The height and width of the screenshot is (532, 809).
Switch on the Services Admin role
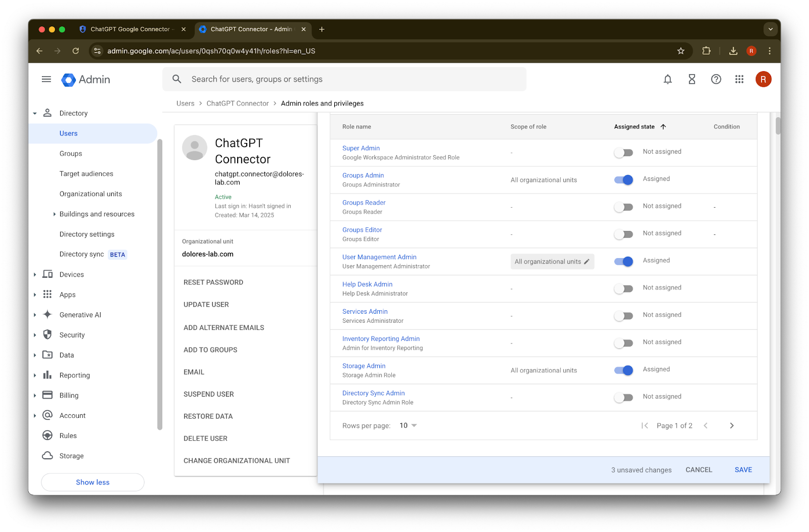pos(623,316)
